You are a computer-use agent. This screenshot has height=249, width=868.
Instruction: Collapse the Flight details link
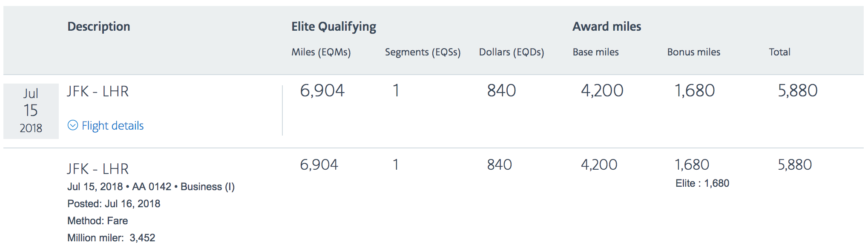(x=112, y=126)
